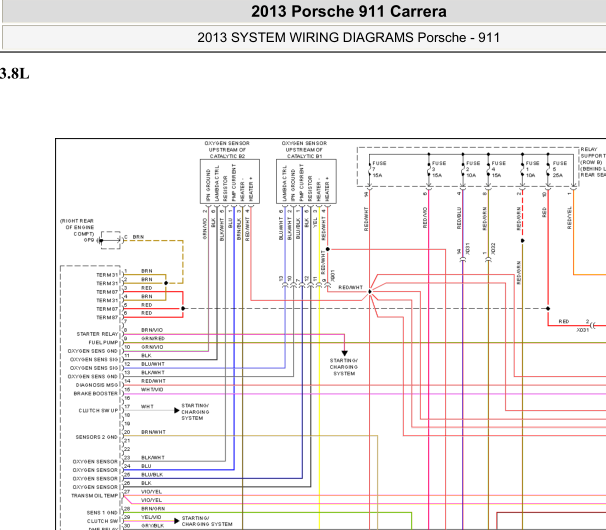Click the 'RED/BLU' wire label below fuse 2

(459, 218)
